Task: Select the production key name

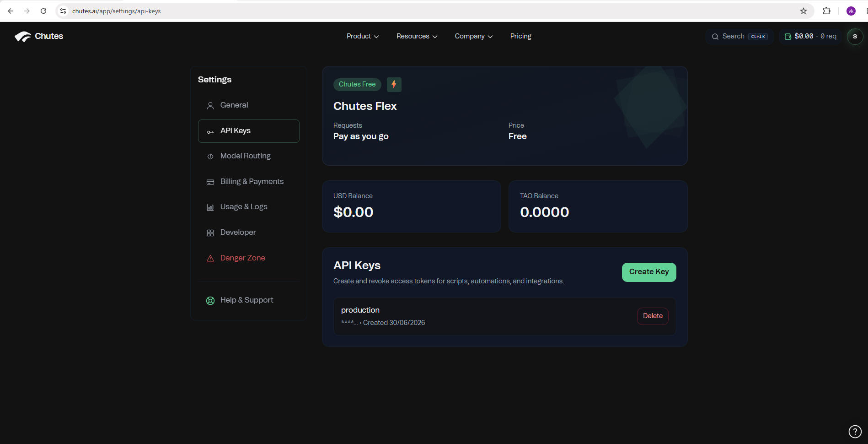Action: (x=360, y=310)
